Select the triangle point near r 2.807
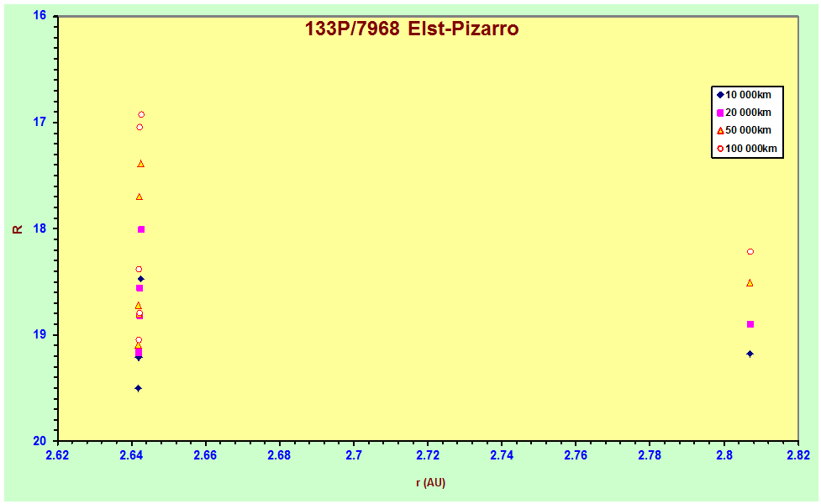This screenshot has width=821, height=504. (750, 283)
